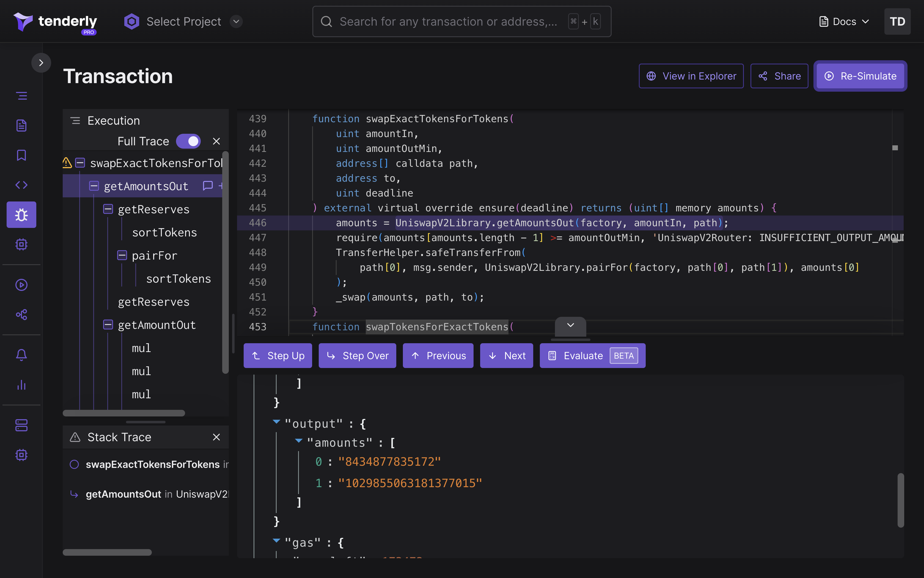Click the Execution panel horizontal scrollbar
Viewport: 924px width, 578px height.
124,413
